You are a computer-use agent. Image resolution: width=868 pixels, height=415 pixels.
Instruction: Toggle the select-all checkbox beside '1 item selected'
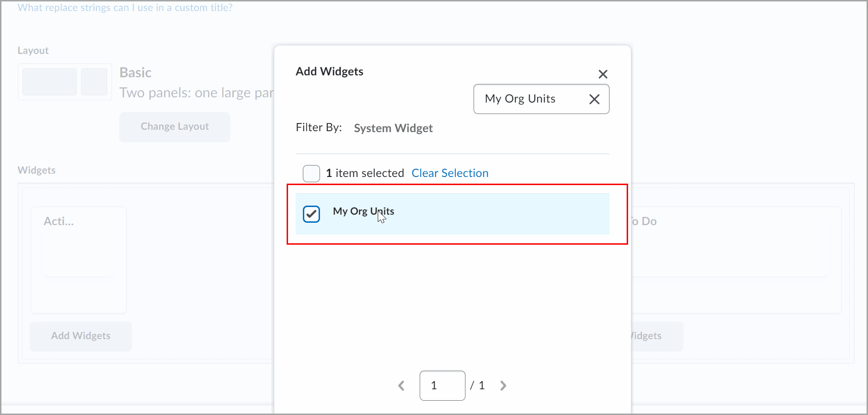(311, 173)
